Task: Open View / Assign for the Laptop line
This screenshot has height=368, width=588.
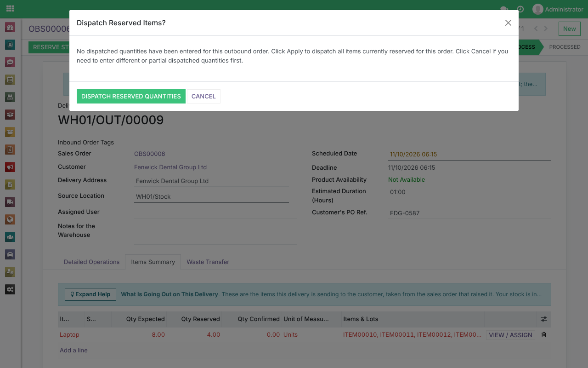Action: click(x=510, y=335)
